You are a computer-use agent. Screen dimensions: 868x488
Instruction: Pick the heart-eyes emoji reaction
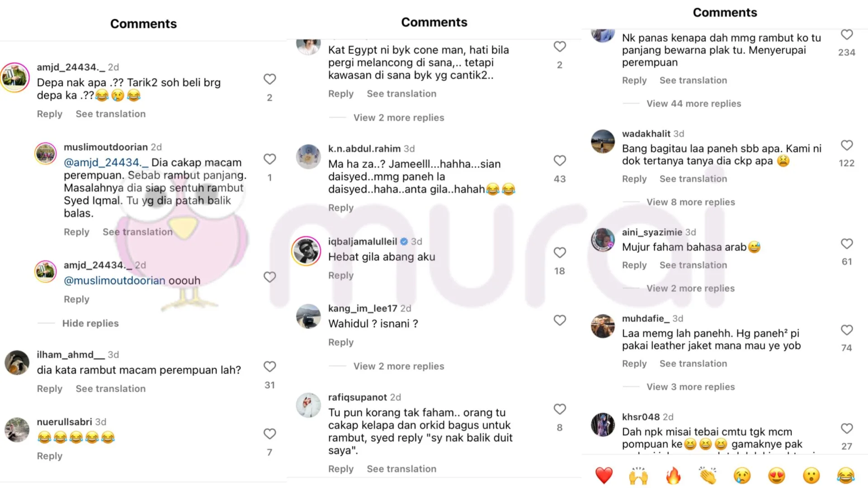point(777,475)
